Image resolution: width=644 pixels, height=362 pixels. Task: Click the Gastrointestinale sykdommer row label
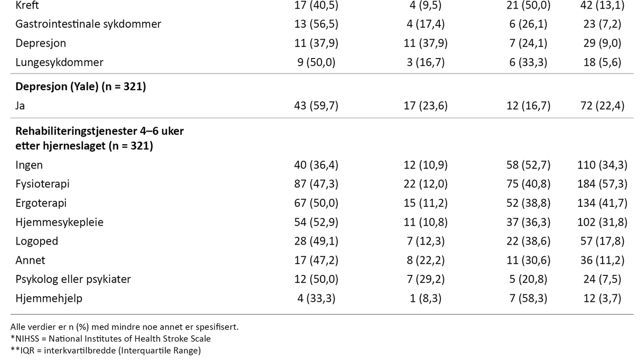click(x=88, y=24)
